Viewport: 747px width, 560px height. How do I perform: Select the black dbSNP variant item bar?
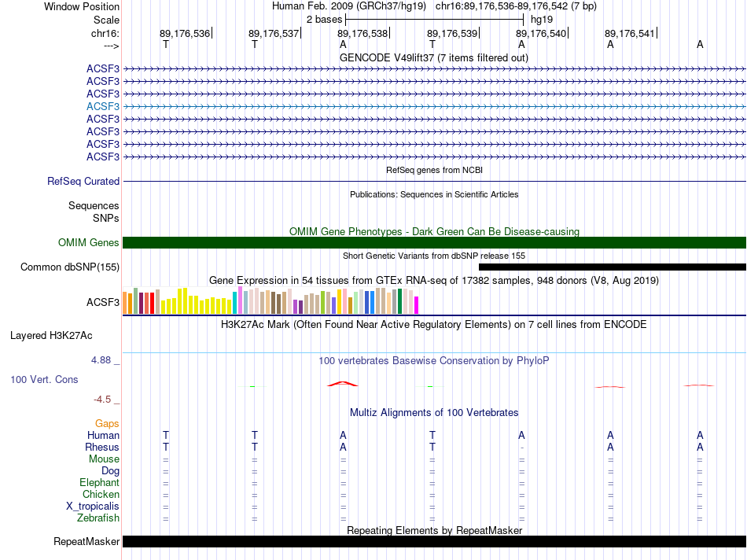613,267
